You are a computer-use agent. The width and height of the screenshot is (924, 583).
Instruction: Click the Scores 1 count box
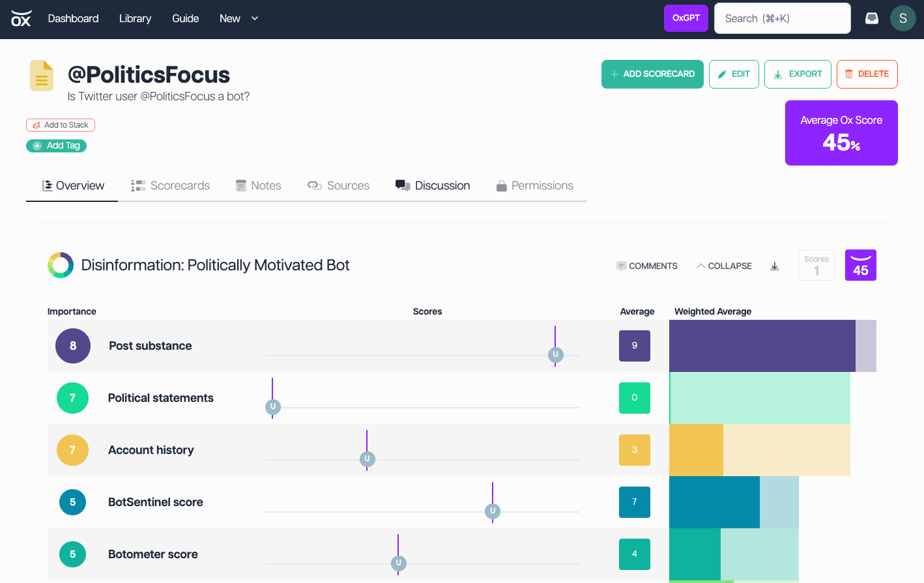point(816,265)
